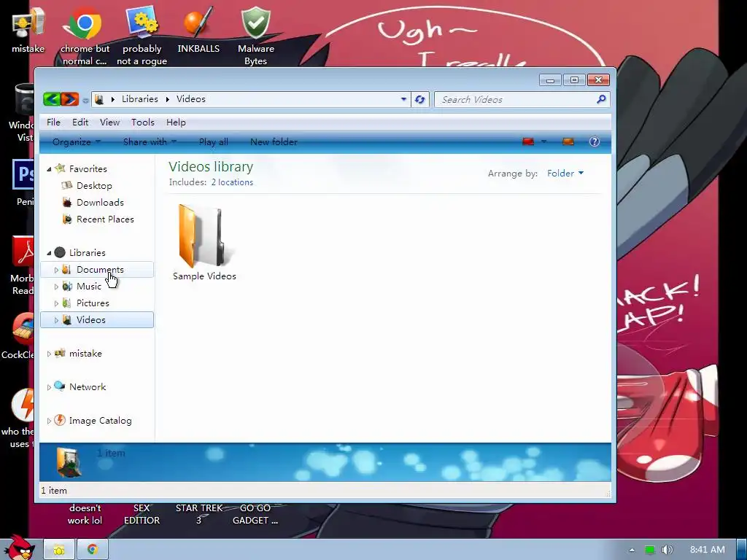Select the Sample Videos folder
This screenshot has width=747, height=560.
pyautogui.click(x=204, y=242)
